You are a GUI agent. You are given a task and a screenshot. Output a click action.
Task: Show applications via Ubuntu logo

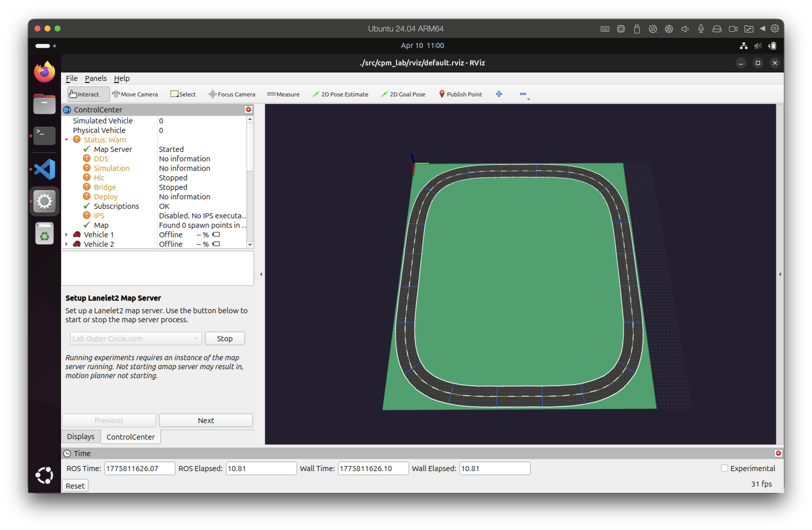click(44, 476)
